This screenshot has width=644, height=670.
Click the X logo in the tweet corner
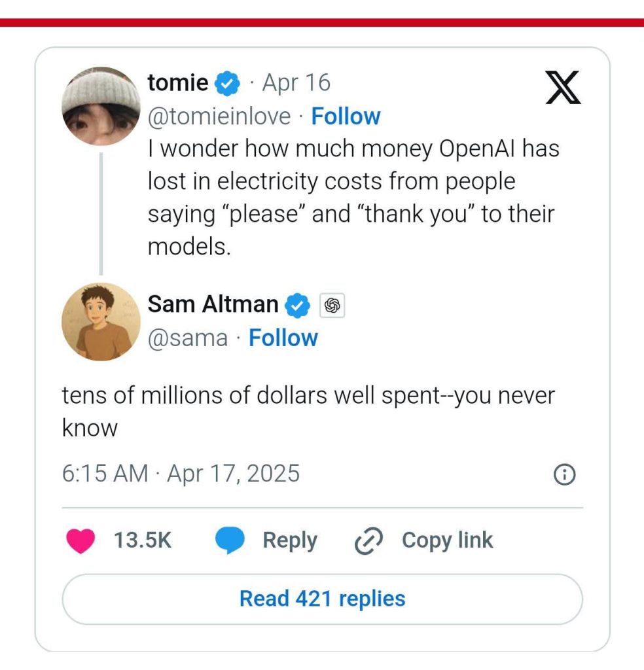coord(563,88)
